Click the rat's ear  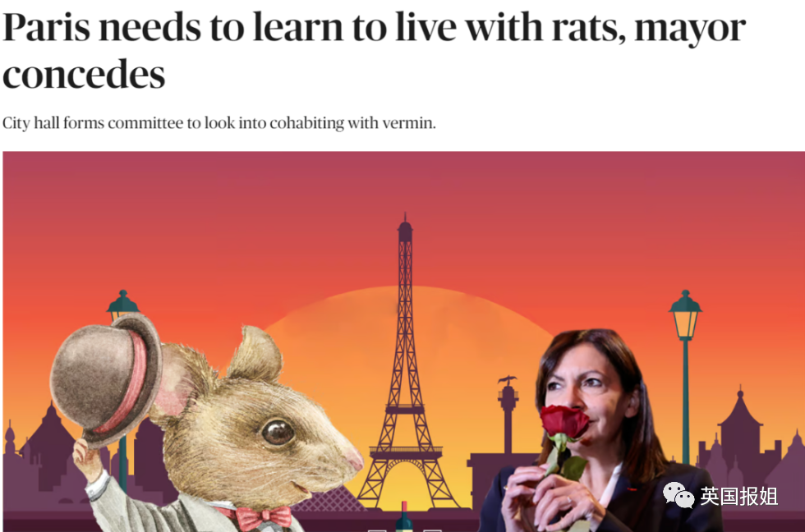pyautogui.click(x=255, y=354)
